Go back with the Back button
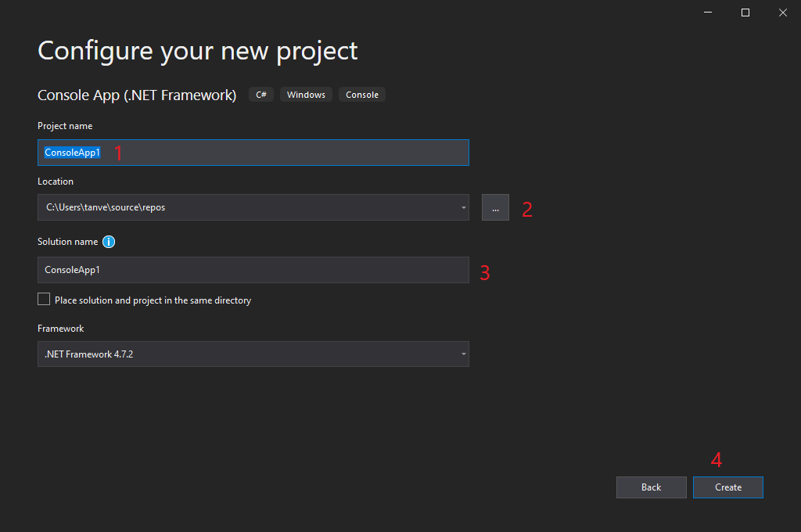The height and width of the screenshot is (532, 801). (x=651, y=487)
